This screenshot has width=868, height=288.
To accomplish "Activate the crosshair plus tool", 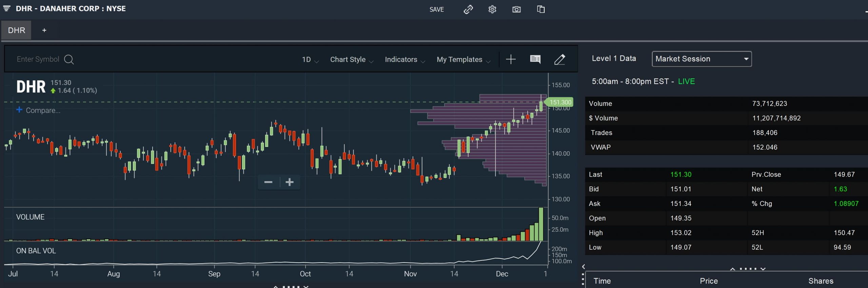I will [511, 59].
